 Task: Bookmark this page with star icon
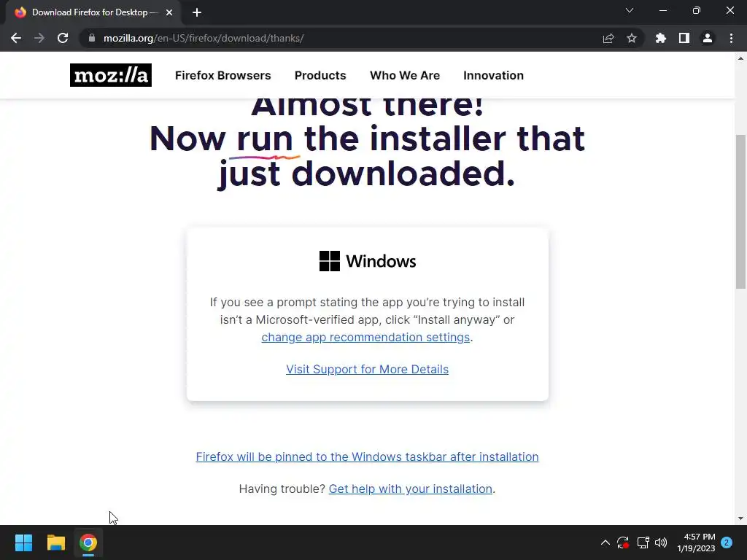click(x=632, y=38)
